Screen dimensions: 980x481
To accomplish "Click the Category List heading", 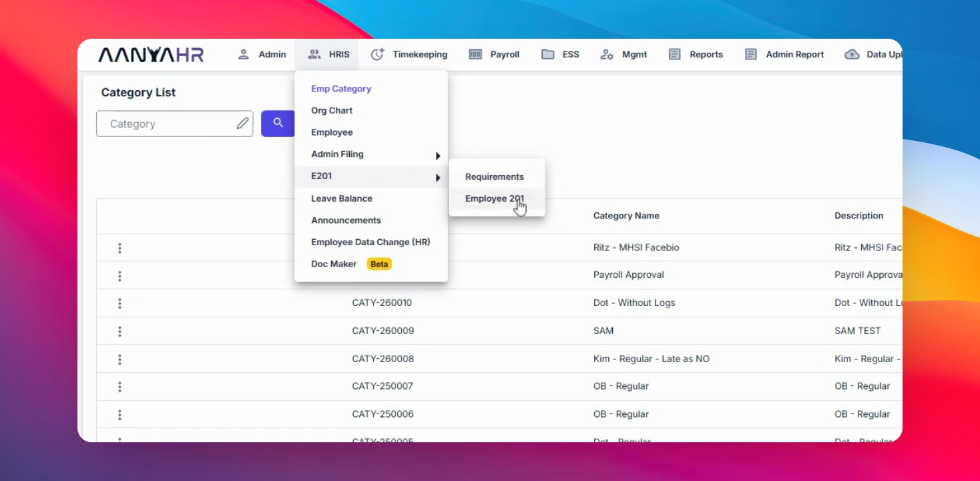I will (138, 92).
